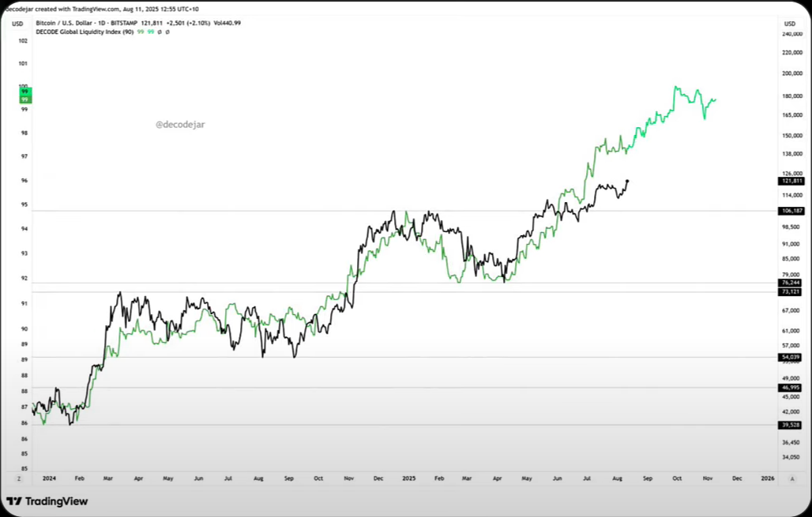Select the 39,528 price level label
Image resolution: width=812 pixels, height=517 pixels.
(x=791, y=425)
